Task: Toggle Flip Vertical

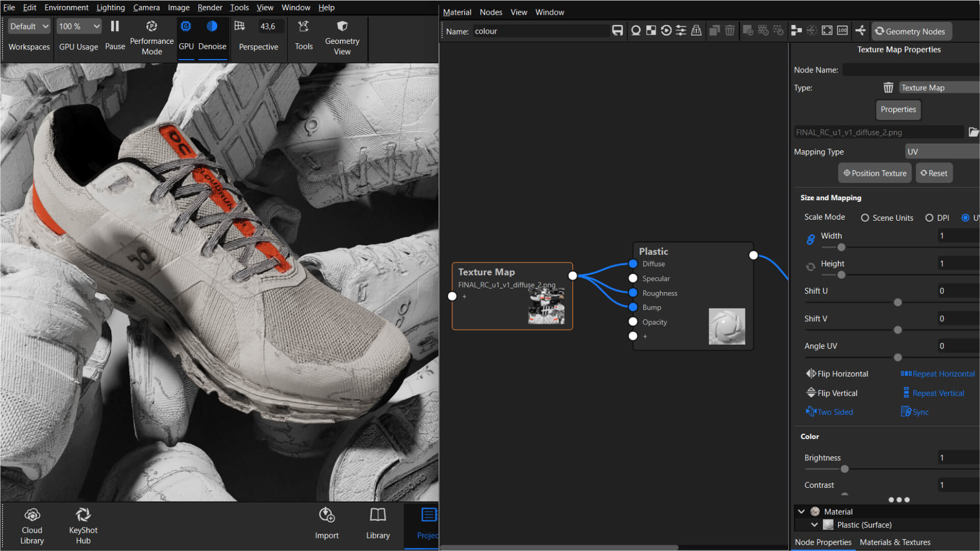Action: [x=832, y=393]
